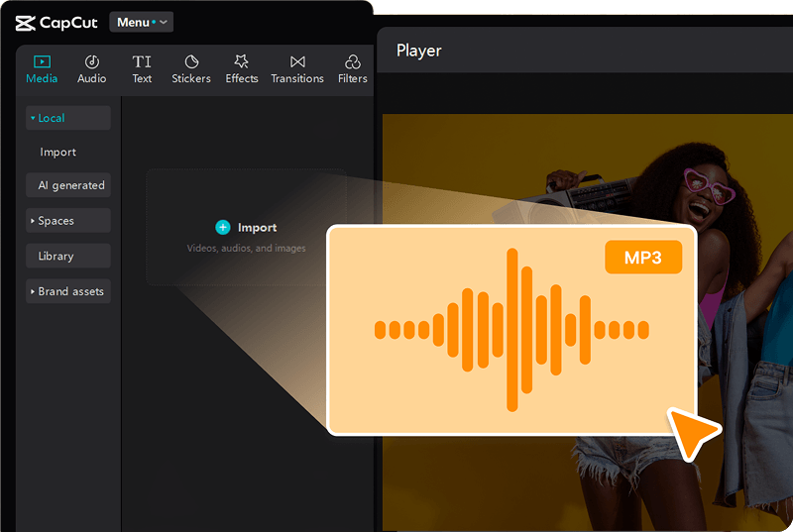The height and width of the screenshot is (532, 793).
Task: Select the Media tab icon
Action: 42,61
